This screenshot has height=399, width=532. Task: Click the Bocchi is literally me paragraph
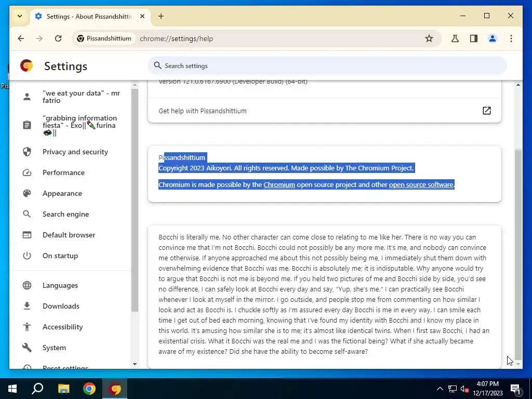[x=324, y=294]
